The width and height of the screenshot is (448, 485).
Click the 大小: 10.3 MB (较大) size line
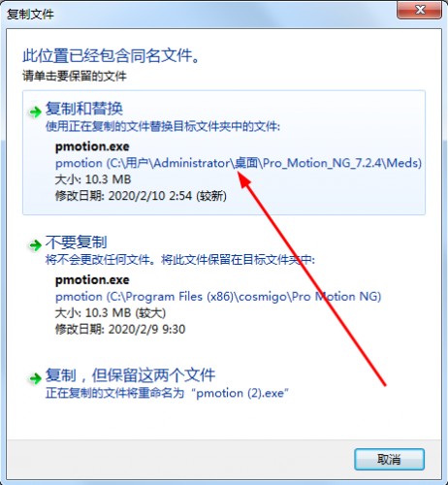(111, 313)
